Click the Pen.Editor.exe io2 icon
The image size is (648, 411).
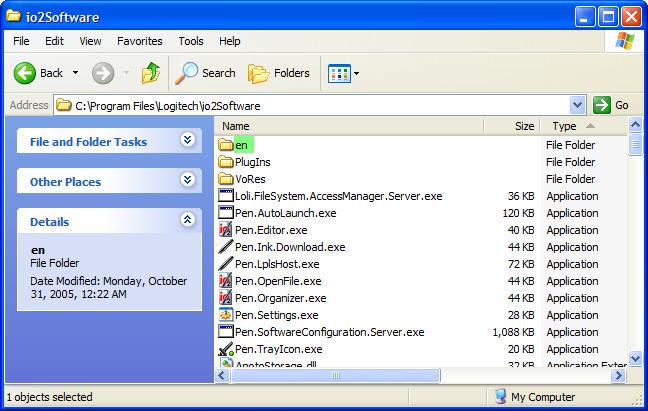pos(226,230)
